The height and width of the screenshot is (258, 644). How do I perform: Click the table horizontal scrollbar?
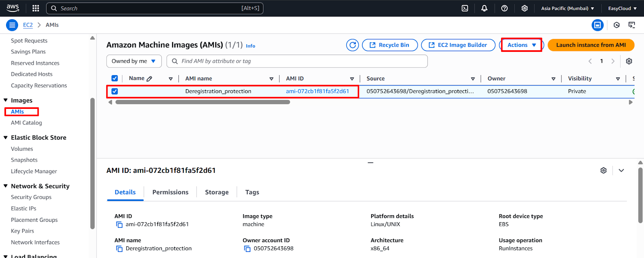click(203, 102)
